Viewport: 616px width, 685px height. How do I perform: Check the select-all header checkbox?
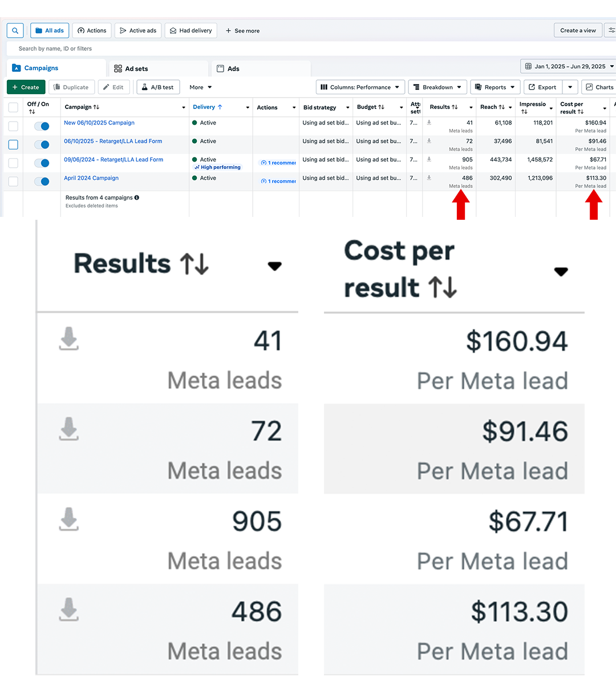point(13,107)
